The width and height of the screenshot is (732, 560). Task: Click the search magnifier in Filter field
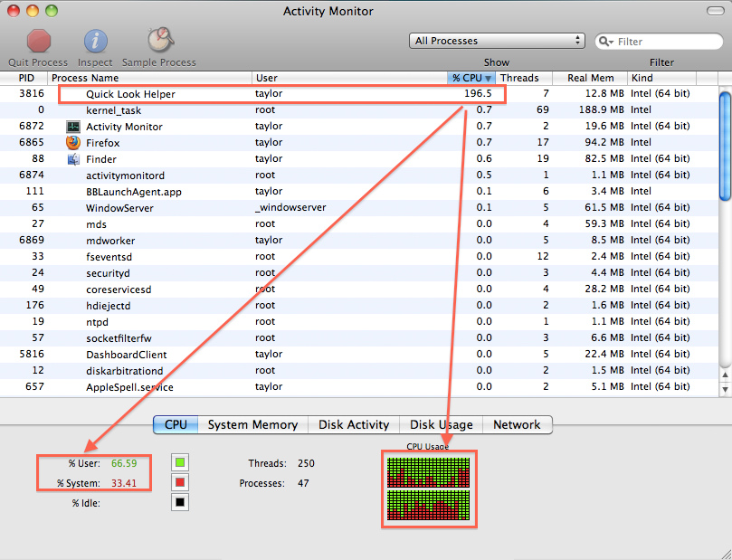[x=605, y=42]
